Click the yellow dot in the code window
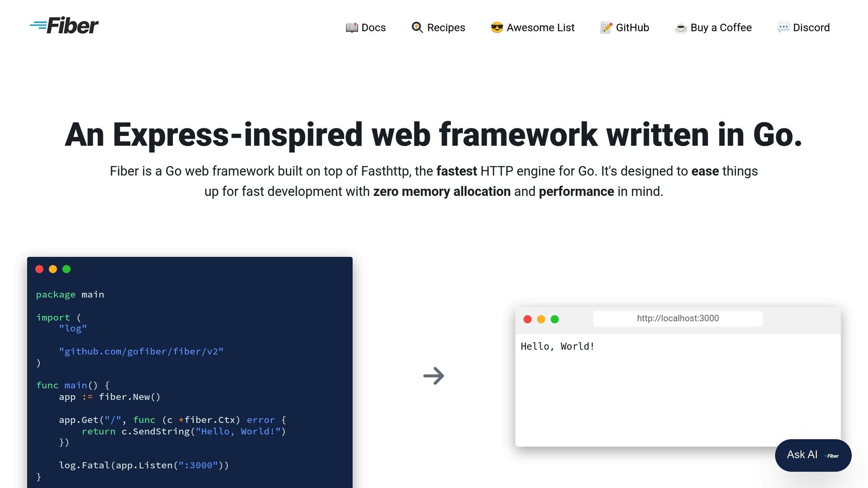The height and width of the screenshot is (488, 868). tap(53, 269)
